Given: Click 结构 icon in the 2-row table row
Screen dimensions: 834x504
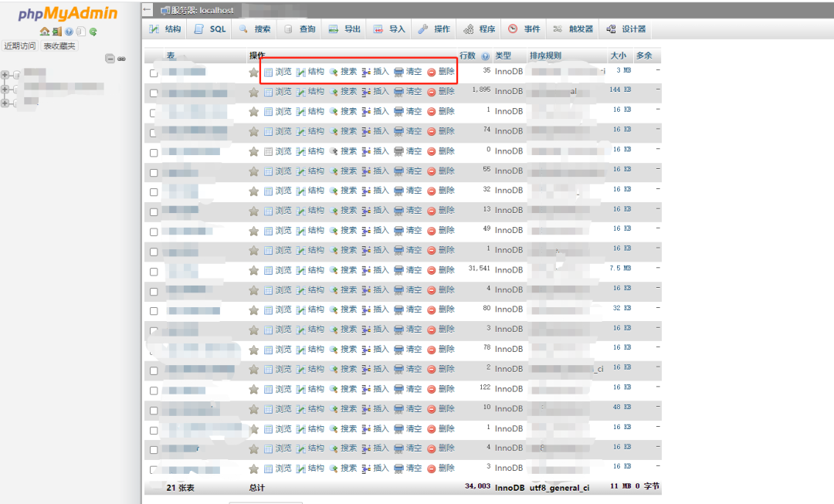Looking at the screenshot, I should pyautogui.click(x=300, y=370).
